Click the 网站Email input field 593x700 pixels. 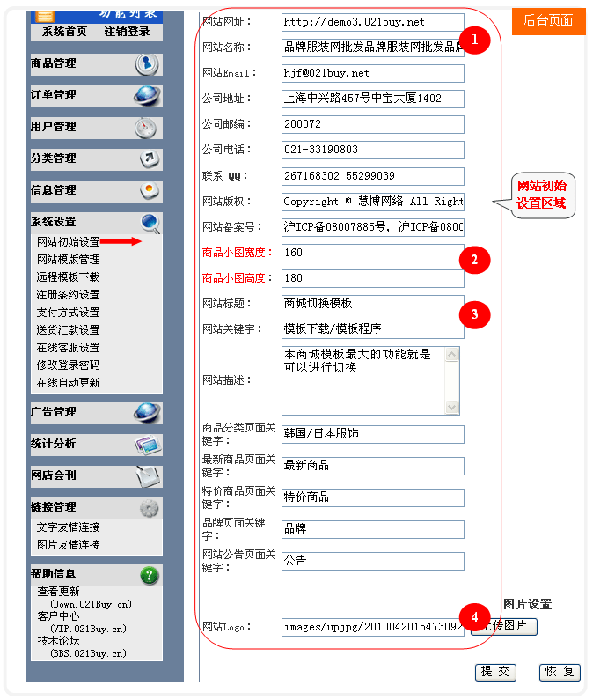(x=373, y=73)
